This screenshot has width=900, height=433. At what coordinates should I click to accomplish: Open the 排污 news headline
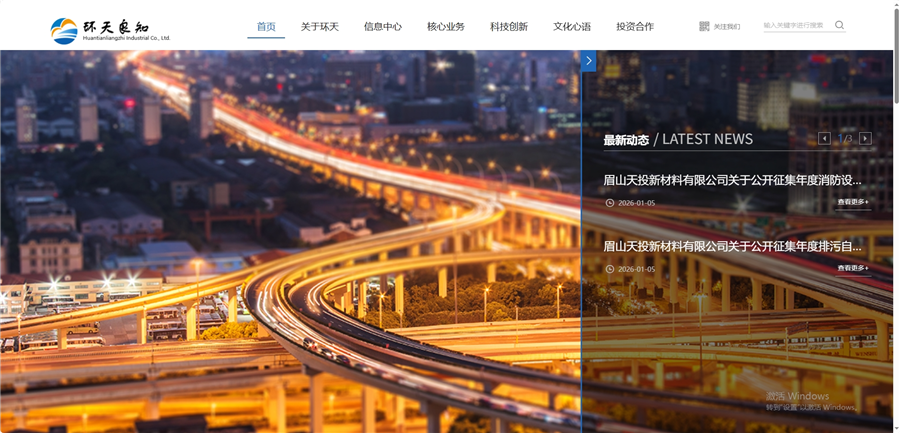click(x=732, y=246)
